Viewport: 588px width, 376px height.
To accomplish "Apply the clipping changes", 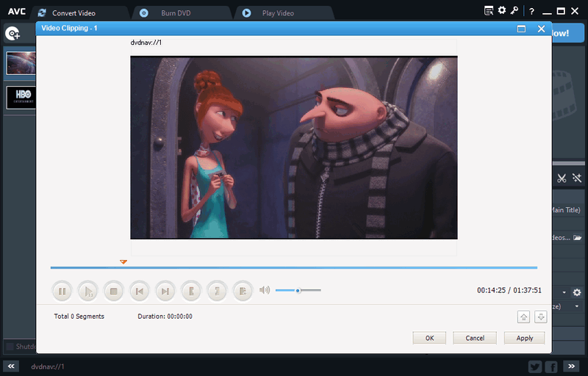I will (x=525, y=338).
